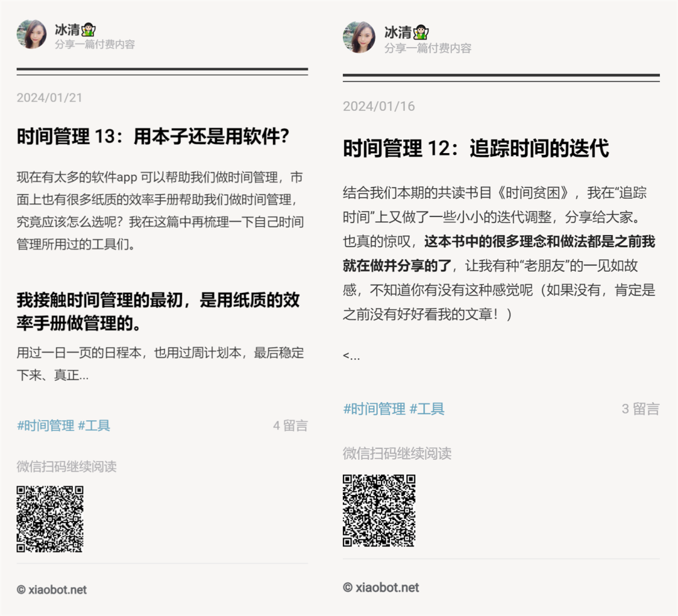Image resolution: width=678 pixels, height=616 pixels.
Task: Click subtitle 分享一篇付费内容 on the article 12 card
Action: coord(428,48)
